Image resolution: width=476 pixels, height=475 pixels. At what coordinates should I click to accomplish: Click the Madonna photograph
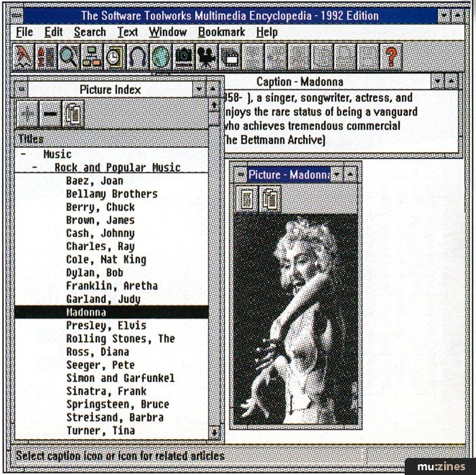coord(295,319)
